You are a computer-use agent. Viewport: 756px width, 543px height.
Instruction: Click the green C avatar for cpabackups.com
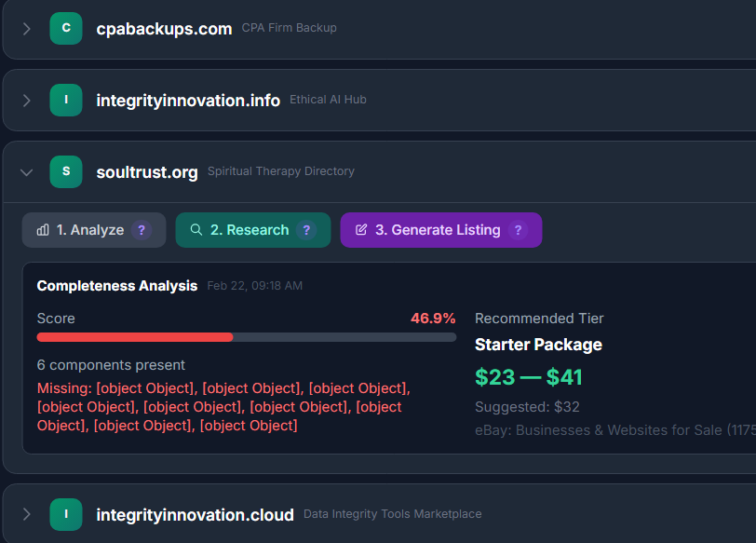[x=66, y=28]
